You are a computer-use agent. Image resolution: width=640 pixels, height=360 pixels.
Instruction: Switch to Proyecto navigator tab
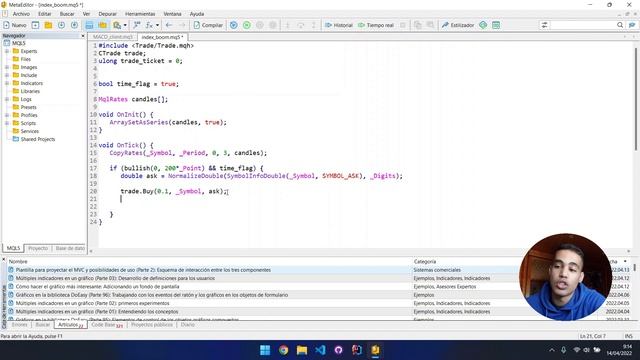tap(38, 248)
